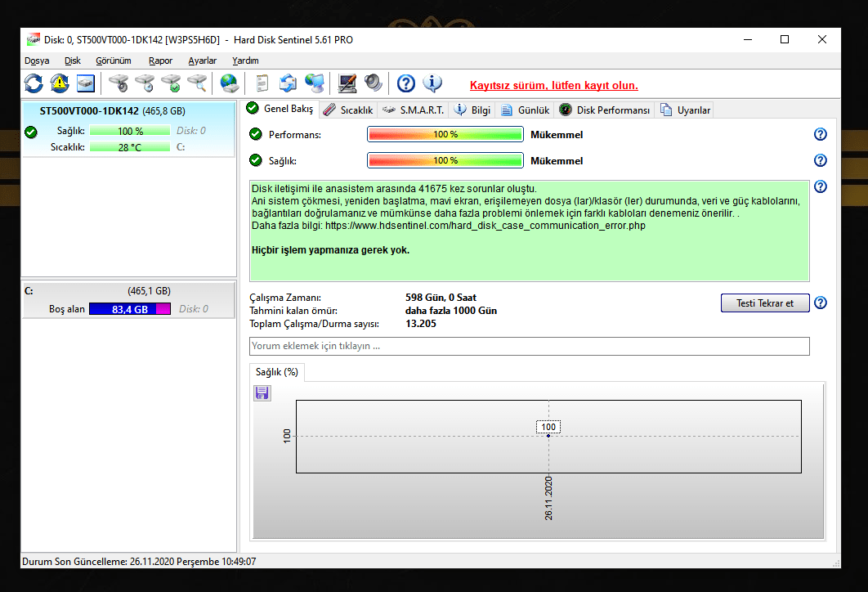This screenshot has height=592, width=868.
Task: Click the main Performans 100 % gradient bar
Action: [445, 134]
